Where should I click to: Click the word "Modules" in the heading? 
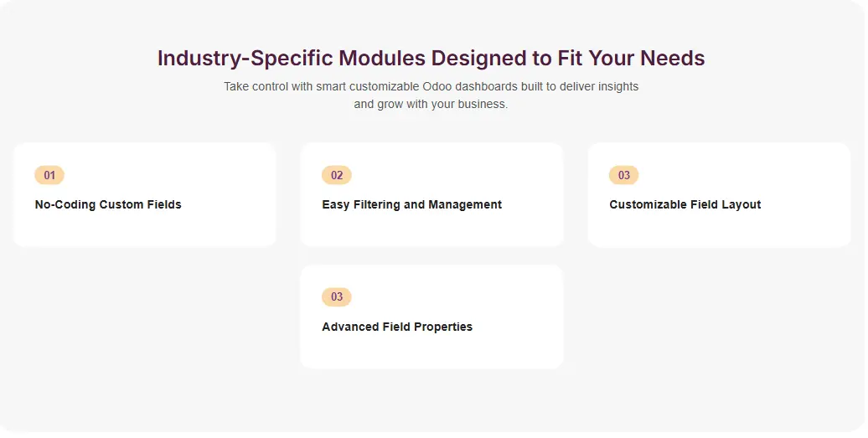382,59
